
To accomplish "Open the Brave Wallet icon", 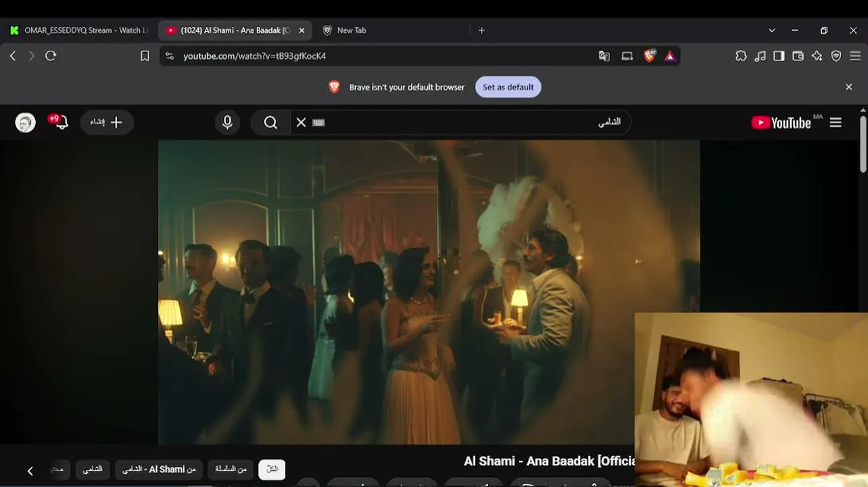I will point(798,56).
